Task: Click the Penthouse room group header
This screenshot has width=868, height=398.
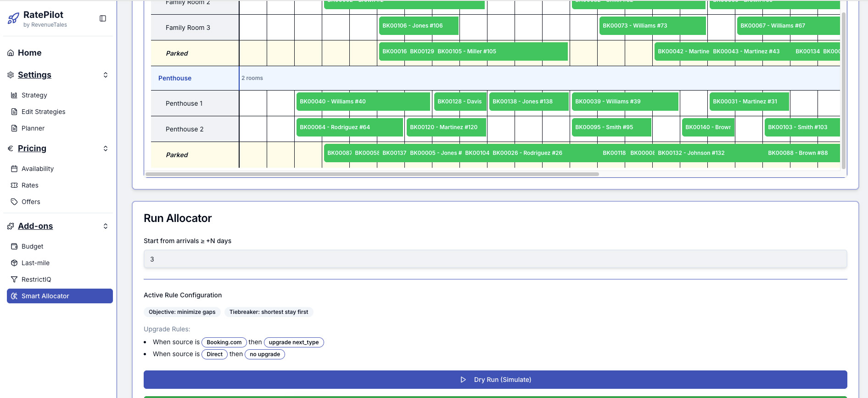Action: 175,78
